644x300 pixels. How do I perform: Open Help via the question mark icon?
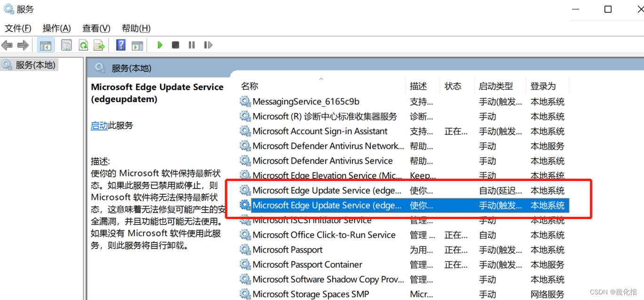coord(121,45)
